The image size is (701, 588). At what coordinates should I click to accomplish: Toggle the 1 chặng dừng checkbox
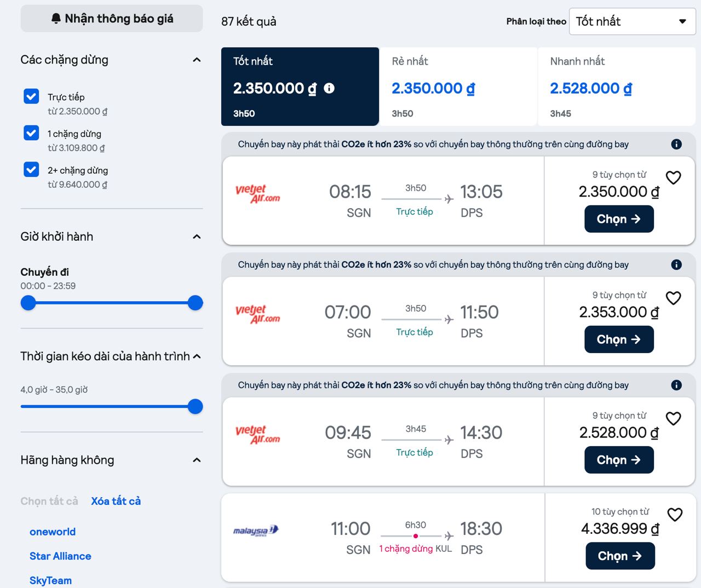pyautogui.click(x=31, y=133)
